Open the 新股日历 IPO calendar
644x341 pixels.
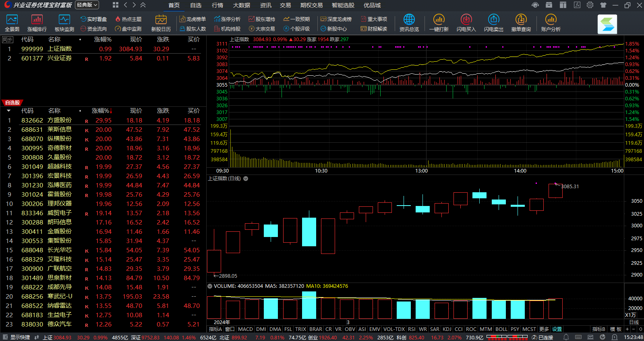[161, 23]
